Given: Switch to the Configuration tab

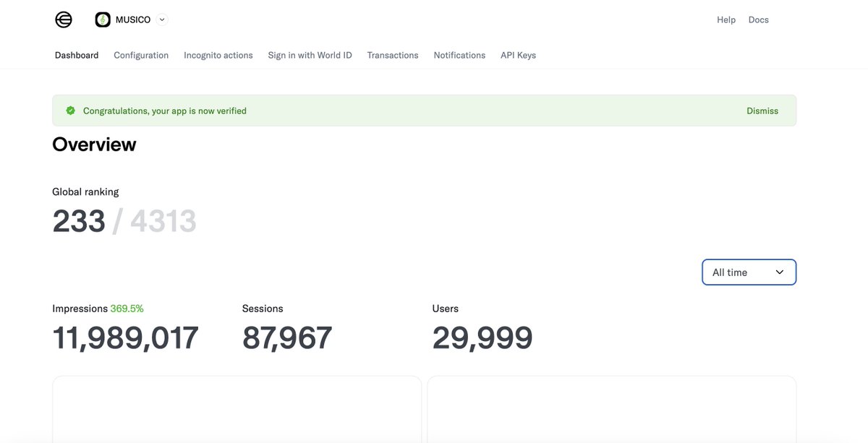Looking at the screenshot, I should (x=141, y=55).
